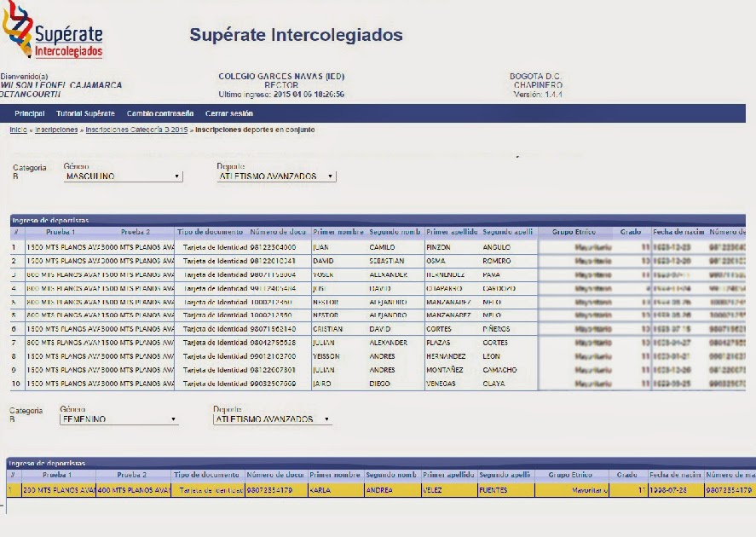Image resolution: width=756 pixels, height=537 pixels.
Task: Click PLAZAS surname in row 7
Action: point(438,343)
